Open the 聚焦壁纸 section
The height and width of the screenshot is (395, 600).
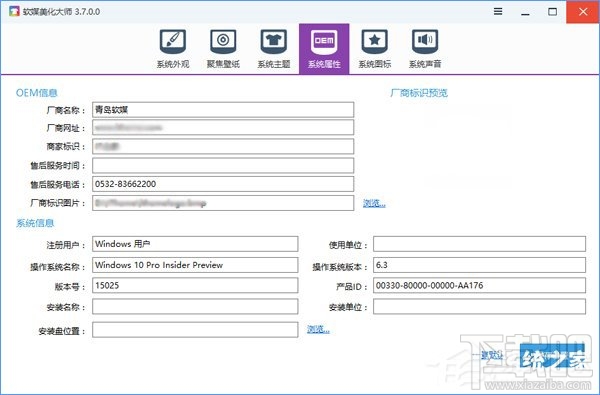click(x=223, y=49)
